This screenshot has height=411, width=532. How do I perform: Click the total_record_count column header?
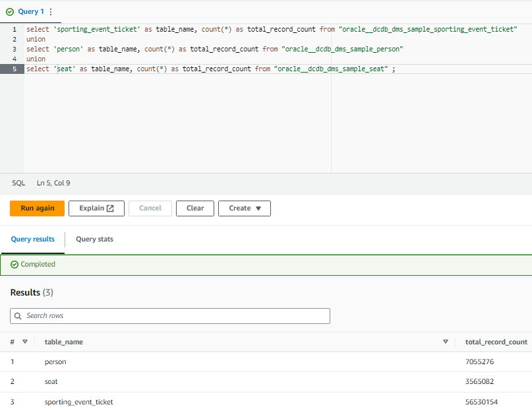496,342
